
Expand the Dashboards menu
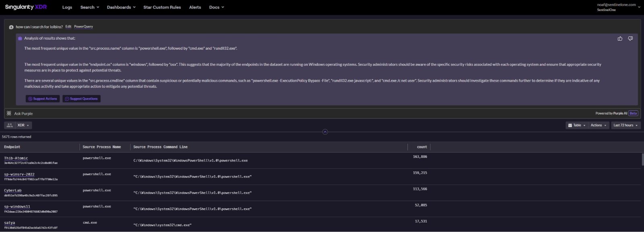pyautogui.click(x=121, y=7)
